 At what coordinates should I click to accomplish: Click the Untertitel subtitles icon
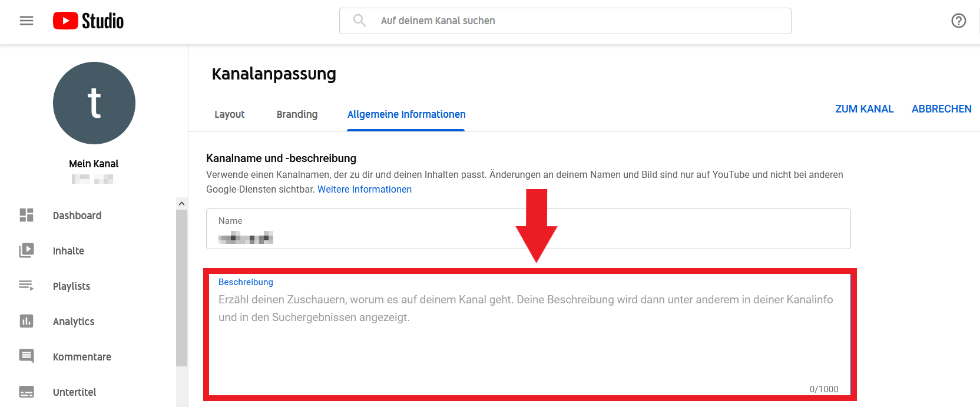pos(27,392)
